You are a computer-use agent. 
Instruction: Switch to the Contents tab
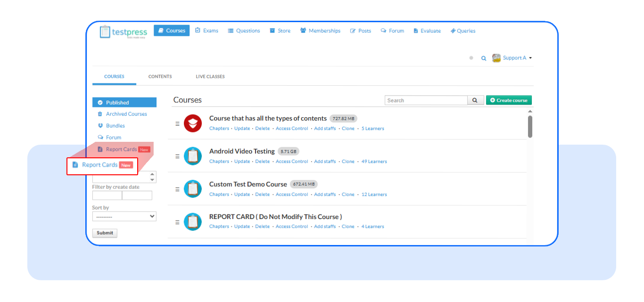[160, 76]
